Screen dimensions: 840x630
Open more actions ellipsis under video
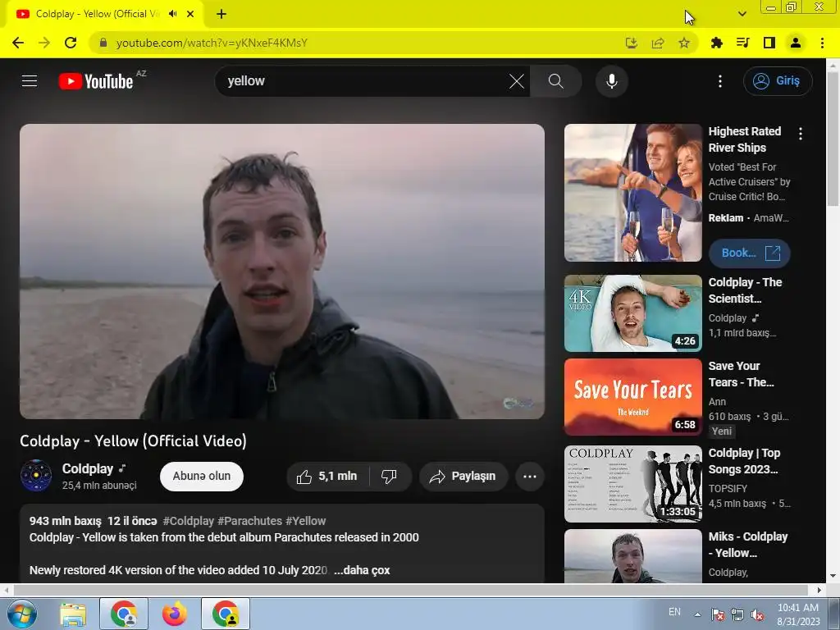pos(530,477)
